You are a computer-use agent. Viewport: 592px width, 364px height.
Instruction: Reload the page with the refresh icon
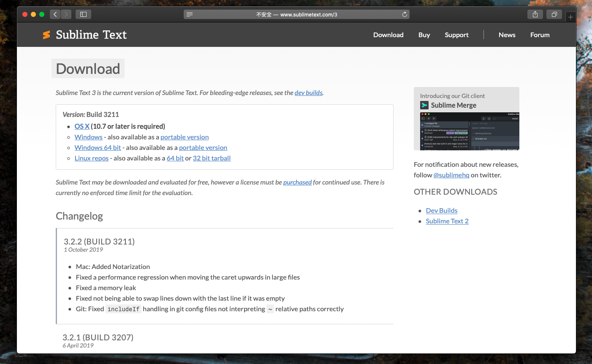coord(405,14)
